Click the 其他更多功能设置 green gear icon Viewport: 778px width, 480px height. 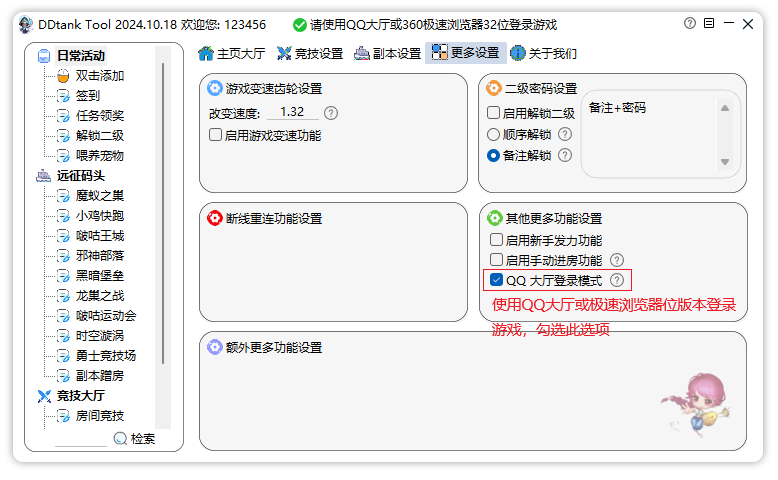[495, 218]
